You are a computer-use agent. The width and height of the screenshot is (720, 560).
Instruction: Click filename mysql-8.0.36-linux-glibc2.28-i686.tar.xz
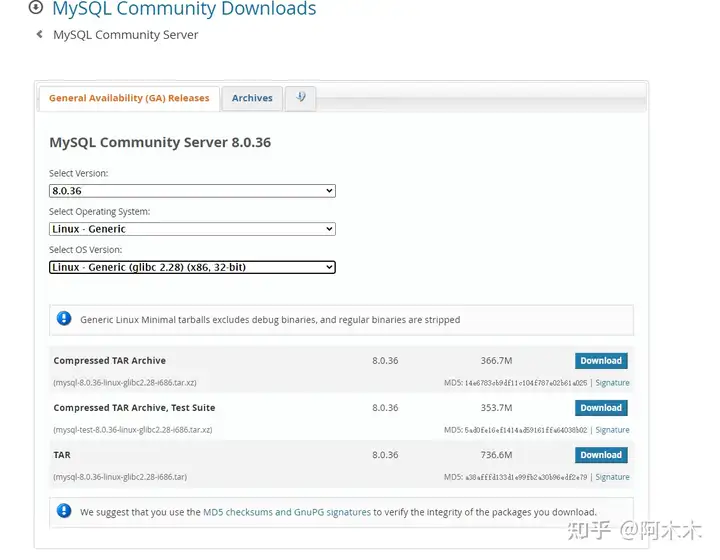tap(125, 383)
